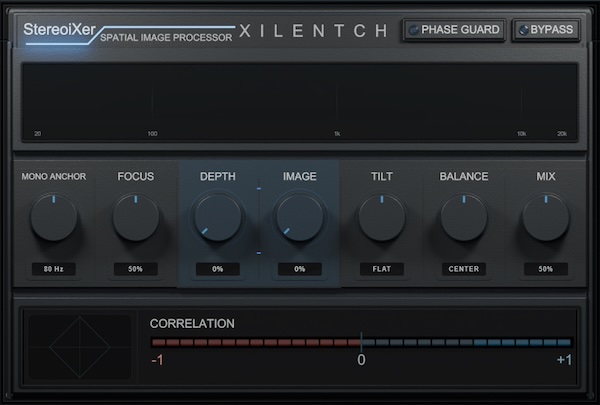Screen dimensions: 600x405
Task: Click the MONO ANCHOR label
Action: [54, 176]
